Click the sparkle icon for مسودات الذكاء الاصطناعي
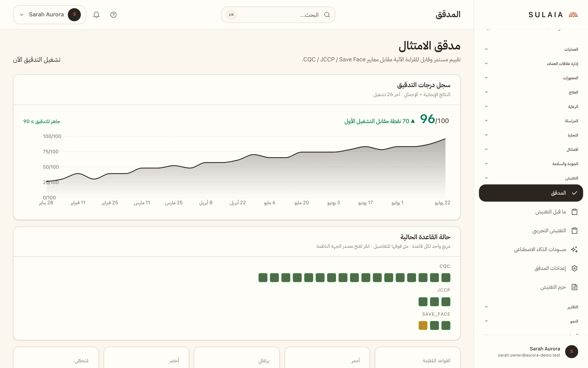 tap(574, 249)
